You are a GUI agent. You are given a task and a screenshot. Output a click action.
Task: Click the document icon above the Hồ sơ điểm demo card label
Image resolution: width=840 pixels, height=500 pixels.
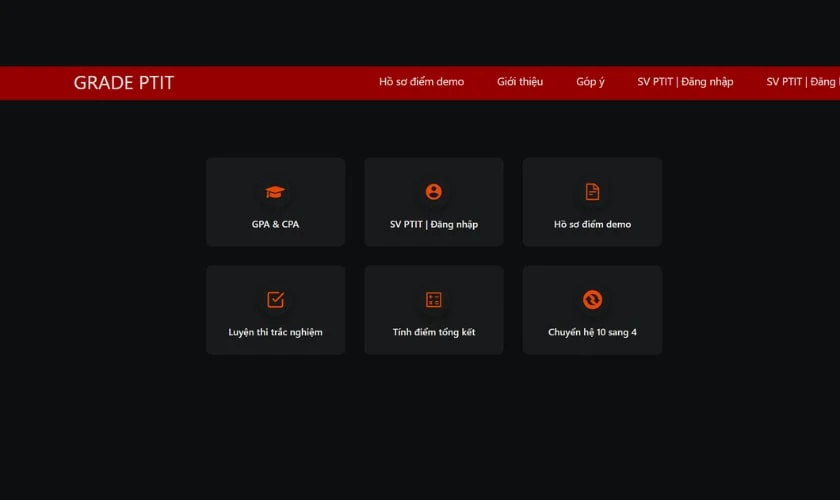592,192
